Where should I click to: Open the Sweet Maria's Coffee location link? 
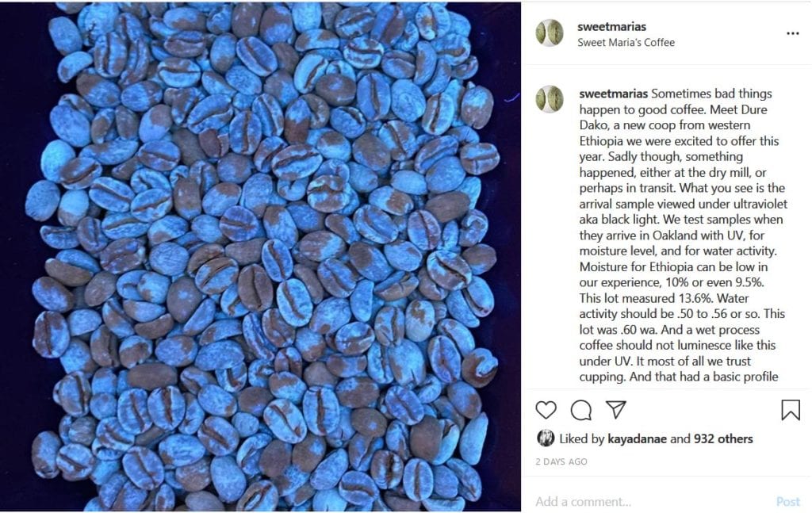(626, 43)
